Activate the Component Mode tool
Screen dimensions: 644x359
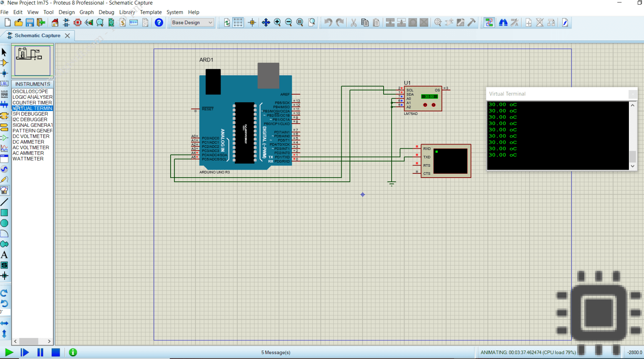tap(5, 63)
